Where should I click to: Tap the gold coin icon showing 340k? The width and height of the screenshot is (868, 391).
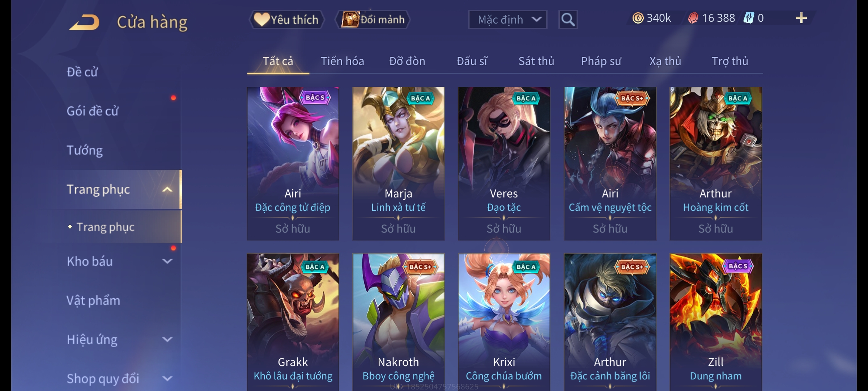click(x=638, y=18)
